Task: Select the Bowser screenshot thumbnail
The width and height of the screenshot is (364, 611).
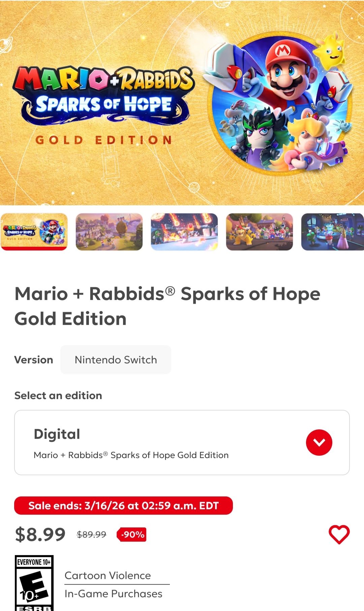Action: 260,232
